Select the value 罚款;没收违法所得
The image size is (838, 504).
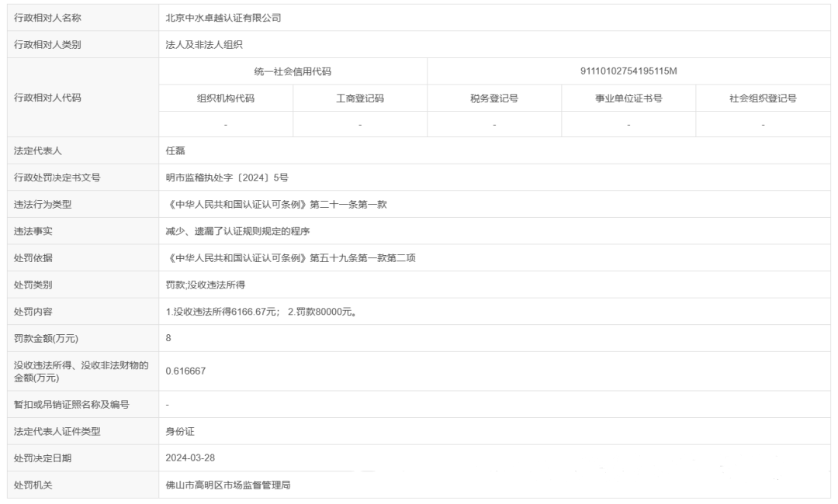pyautogui.click(x=205, y=285)
